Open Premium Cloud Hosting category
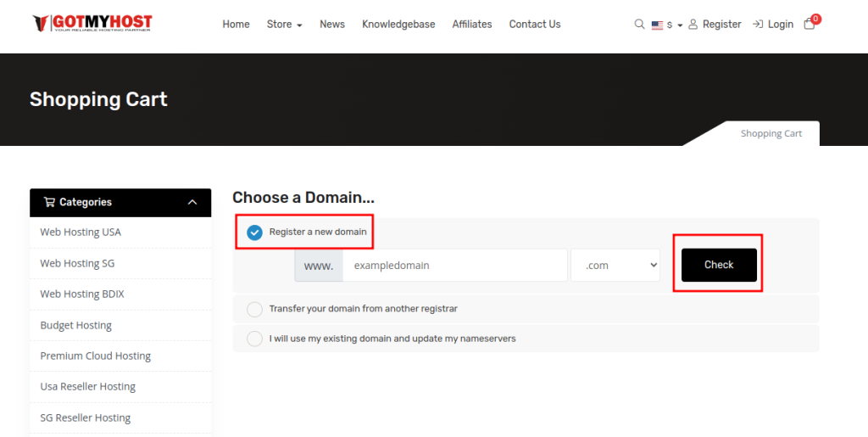 click(x=95, y=356)
